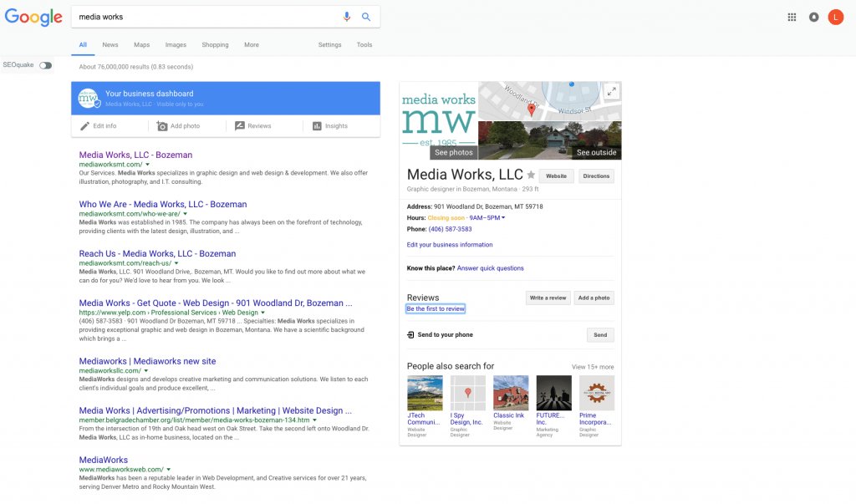The height and width of the screenshot is (504, 856).
Task: Open the account avatar with letter L
Action: (x=836, y=17)
